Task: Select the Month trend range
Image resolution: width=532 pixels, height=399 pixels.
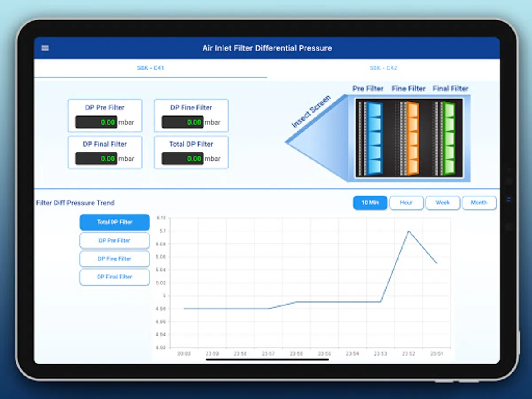Action: click(479, 203)
